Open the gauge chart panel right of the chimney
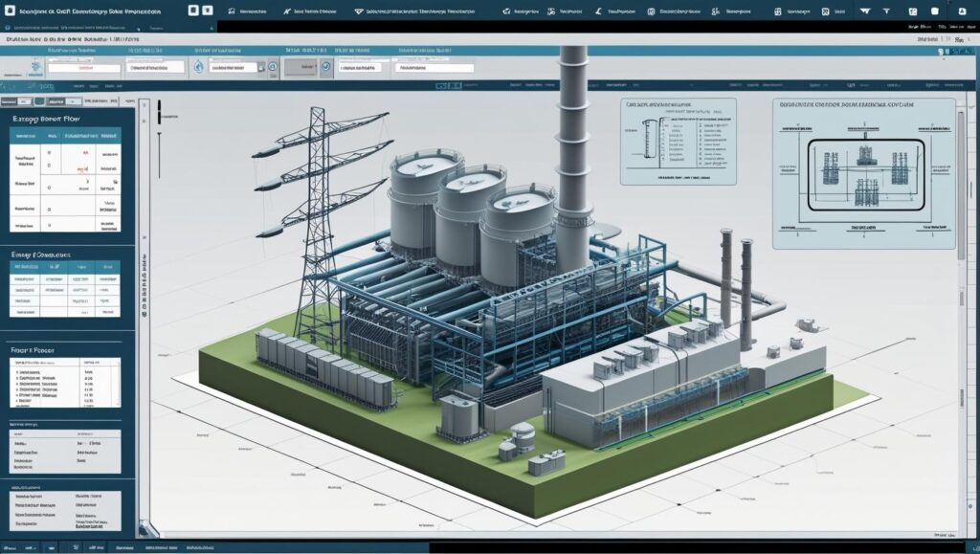The height and width of the screenshot is (554, 980). coord(679,141)
